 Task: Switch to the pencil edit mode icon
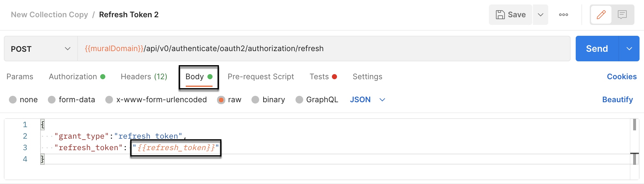pos(601,15)
